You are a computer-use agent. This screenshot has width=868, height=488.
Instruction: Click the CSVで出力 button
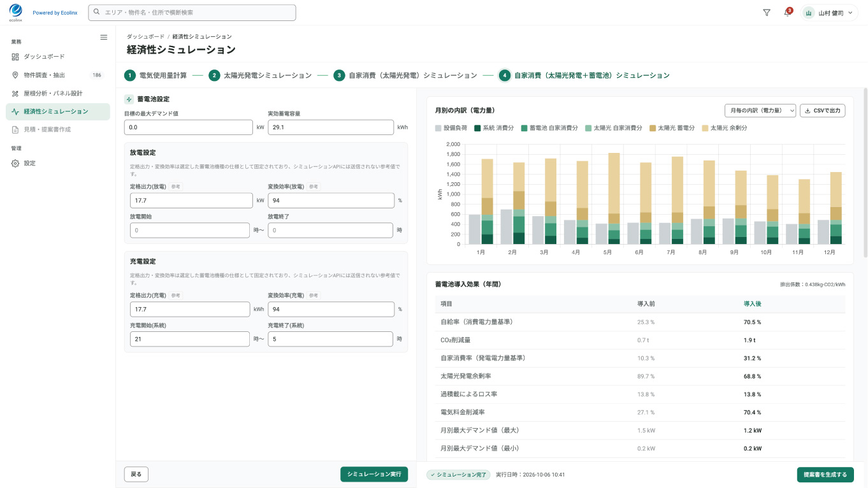pos(823,111)
